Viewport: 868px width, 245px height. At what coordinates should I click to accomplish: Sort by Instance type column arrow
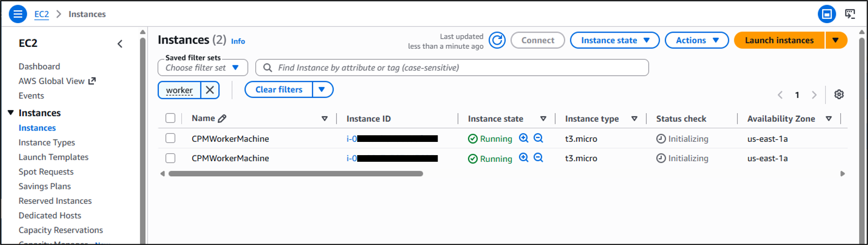(635, 119)
